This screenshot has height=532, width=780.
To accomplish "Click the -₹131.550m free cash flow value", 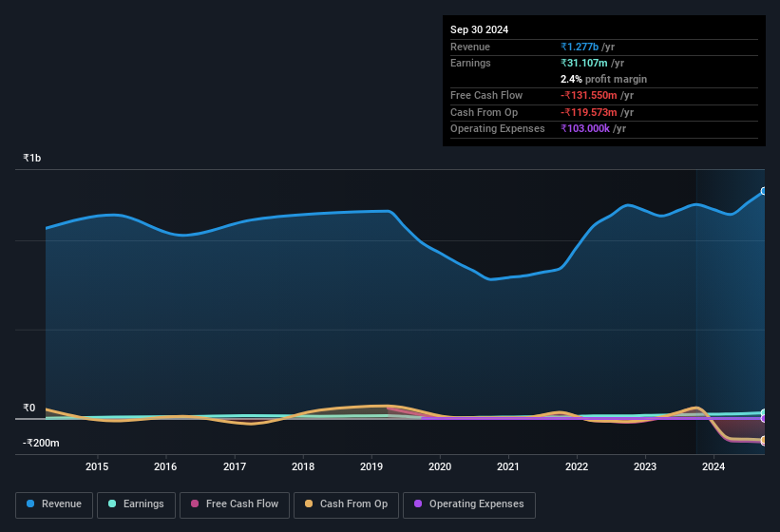I will click(588, 95).
